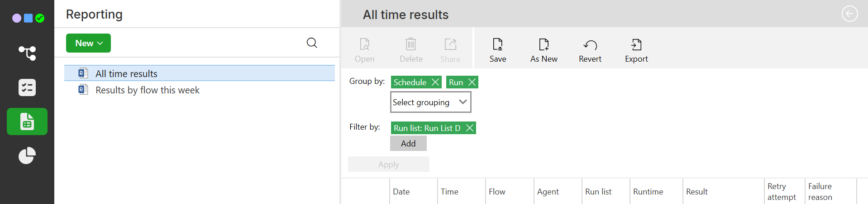Click the Runtime column header
Image resolution: width=868 pixels, height=204 pixels.
[648, 192]
